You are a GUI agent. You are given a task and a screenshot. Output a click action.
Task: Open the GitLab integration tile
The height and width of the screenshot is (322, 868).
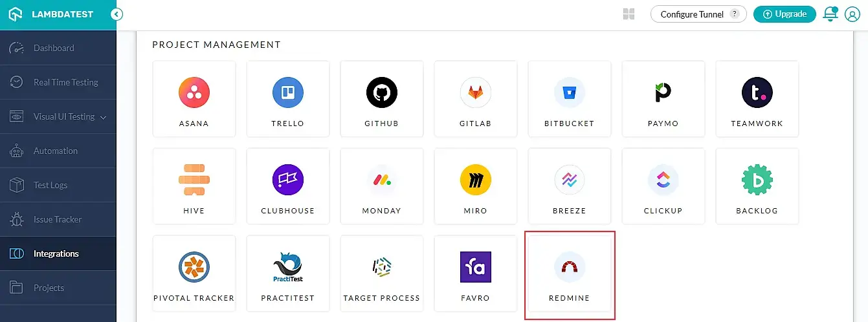pos(476,98)
